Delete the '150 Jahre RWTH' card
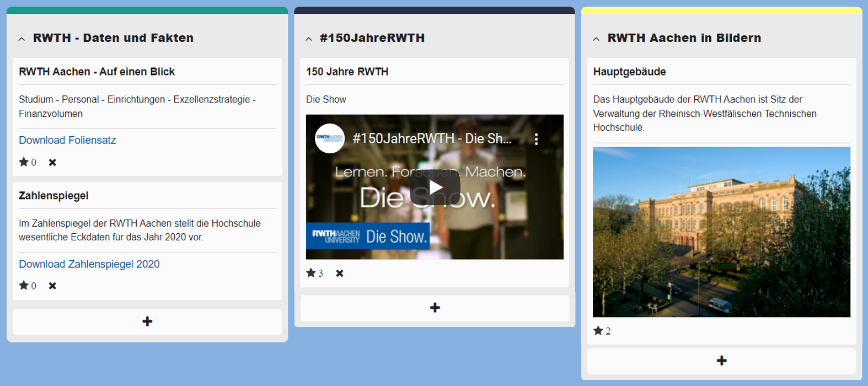This screenshot has height=386, width=868. [x=340, y=273]
